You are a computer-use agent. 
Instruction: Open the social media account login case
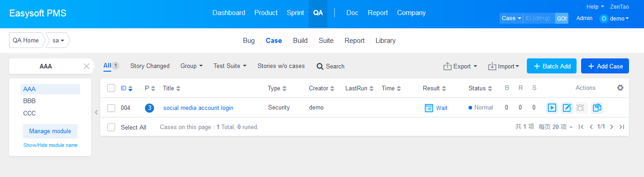(198, 108)
